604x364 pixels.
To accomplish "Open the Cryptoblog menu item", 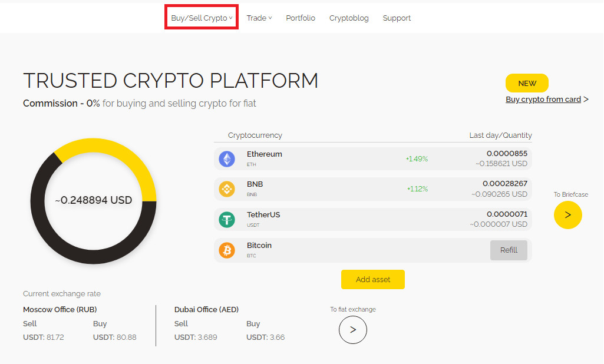I will pyautogui.click(x=349, y=18).
